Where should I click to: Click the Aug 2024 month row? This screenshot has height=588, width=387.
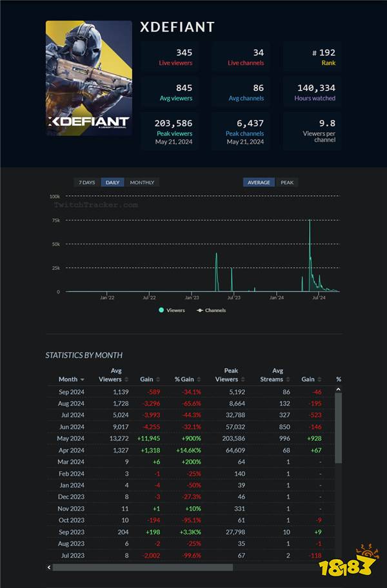pyautogui.click(x=190, y=404)
